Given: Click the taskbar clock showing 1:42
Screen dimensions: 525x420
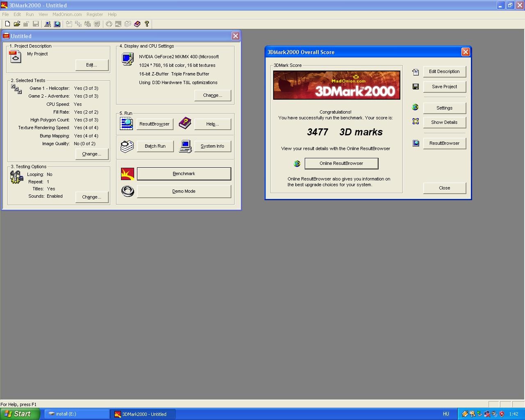Looking at the screenshot, I should pyautogui.click(x=514, y=414).
